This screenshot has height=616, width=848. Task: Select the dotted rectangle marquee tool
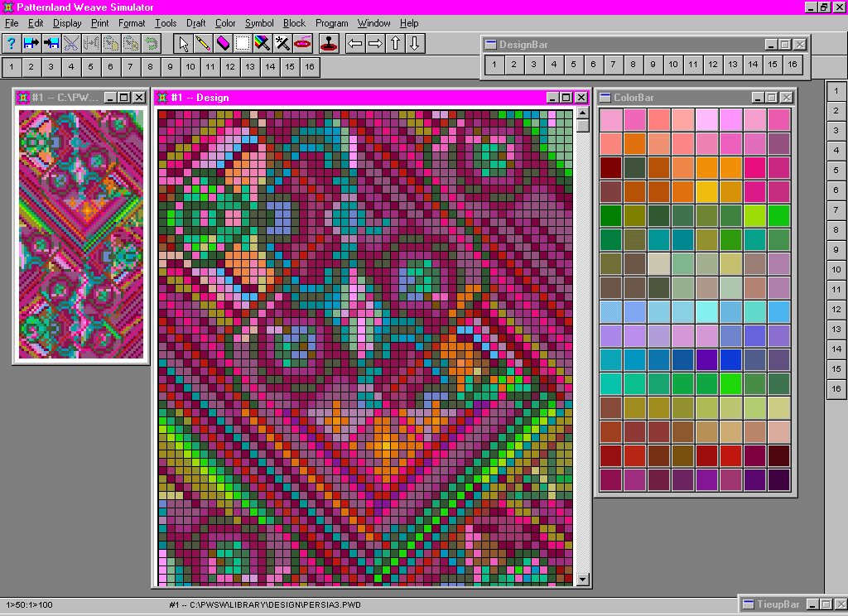point(243,43)
